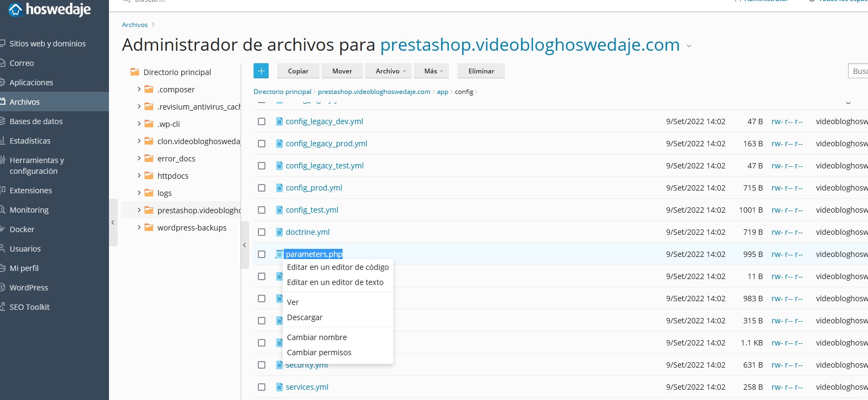Click the .revisium_antivirus_cache folder icon
The height and width of the screenshot is (400, 868).
tap(149, 107)
